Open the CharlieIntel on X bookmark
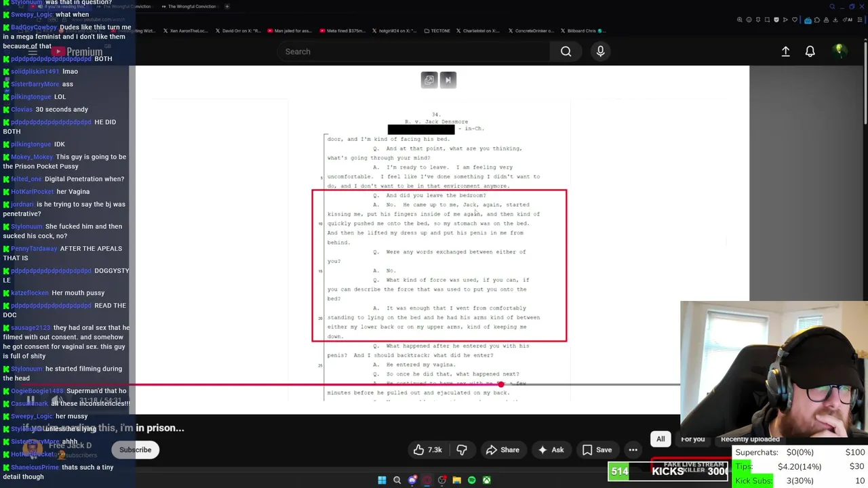Viewport: 868px width, 488px height. pyautogui.click(x=477, y=30)
